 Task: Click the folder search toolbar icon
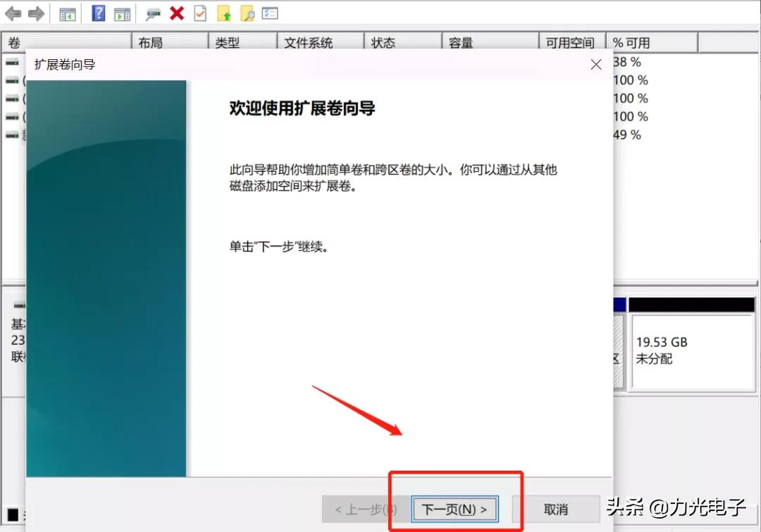click(x=247, y=13)
